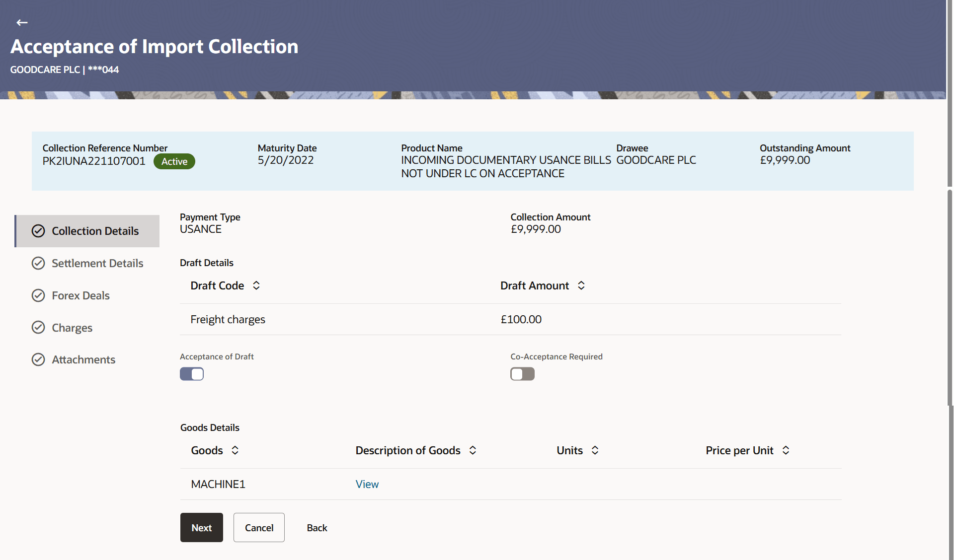Sort the Goods column
Image resolution: width=954 pixels, height=560 pixels.
235,450
